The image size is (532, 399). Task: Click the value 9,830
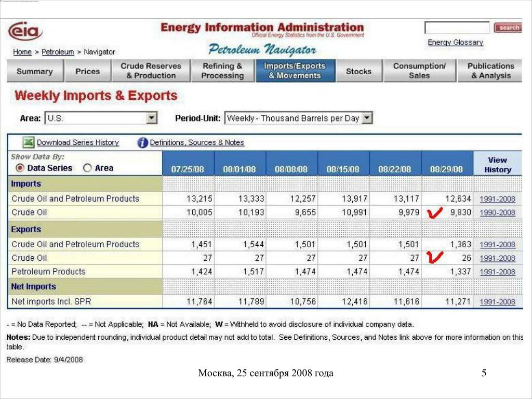pyautogui.click(x=460, y=212)
